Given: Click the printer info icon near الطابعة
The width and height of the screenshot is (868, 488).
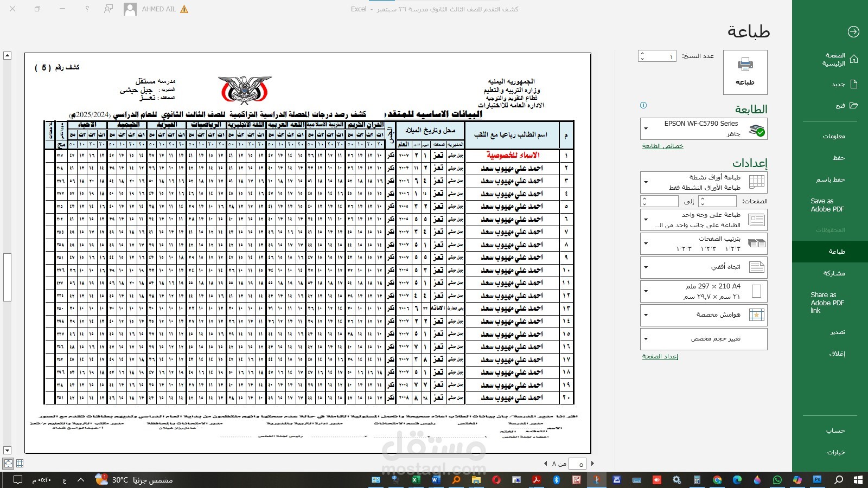Looking at the screenshot, I should point(643,105).
